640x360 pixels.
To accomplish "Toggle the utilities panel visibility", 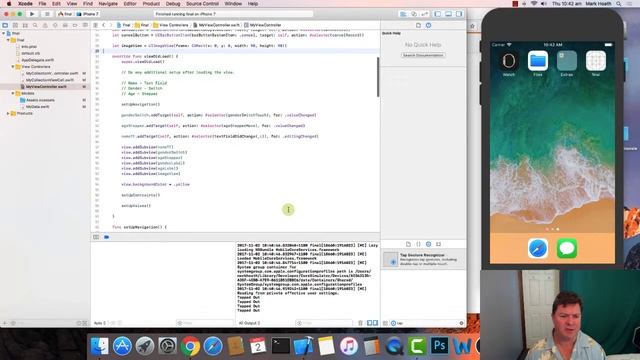I will tap(459, 14).
